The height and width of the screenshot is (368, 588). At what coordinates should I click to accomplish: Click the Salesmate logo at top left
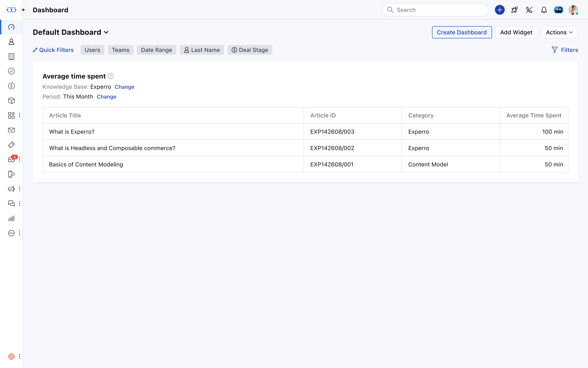click(x=11, y=10)
